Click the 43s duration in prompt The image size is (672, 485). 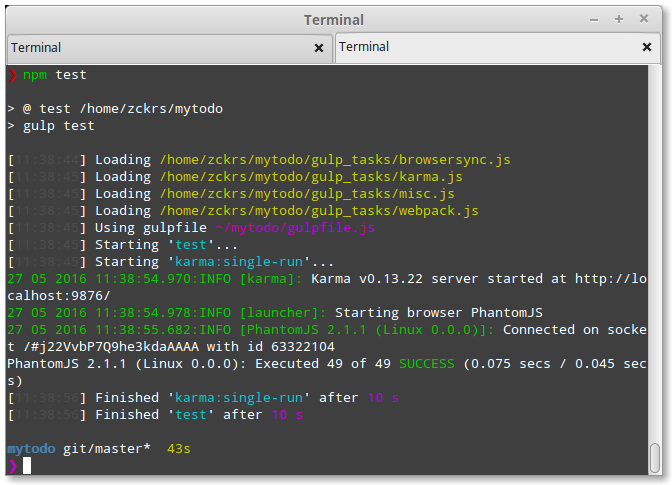[178, 448]
